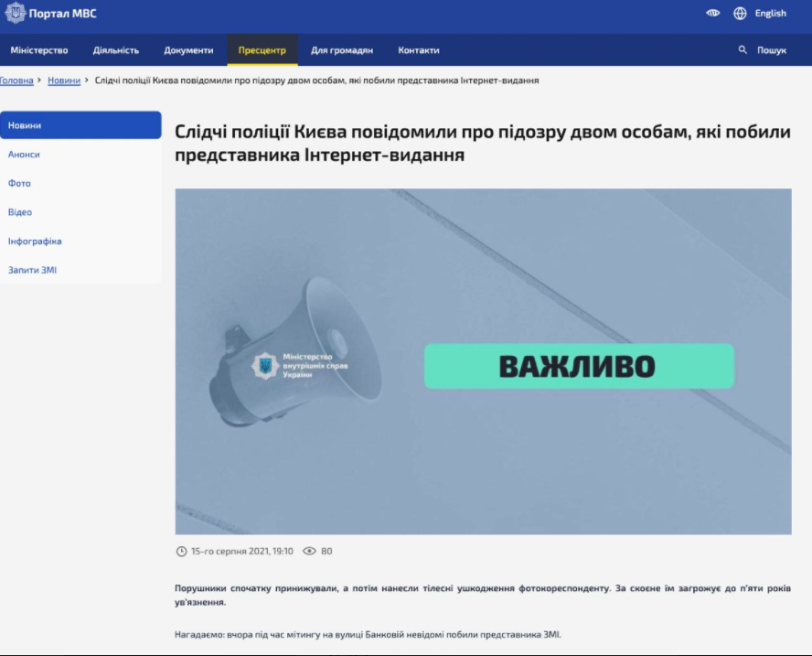This screenshot has width=812, height=656.
Task: Switch language to English
Action: 770,14
